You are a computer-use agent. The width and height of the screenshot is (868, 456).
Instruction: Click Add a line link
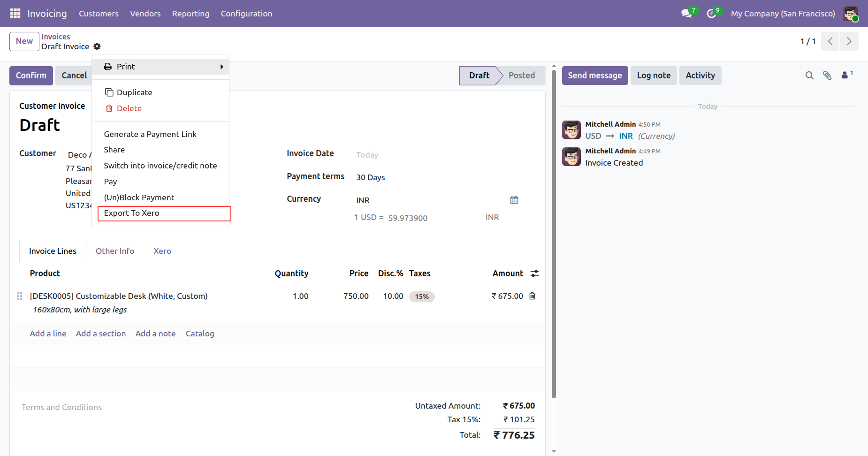[x=48, y=334]
